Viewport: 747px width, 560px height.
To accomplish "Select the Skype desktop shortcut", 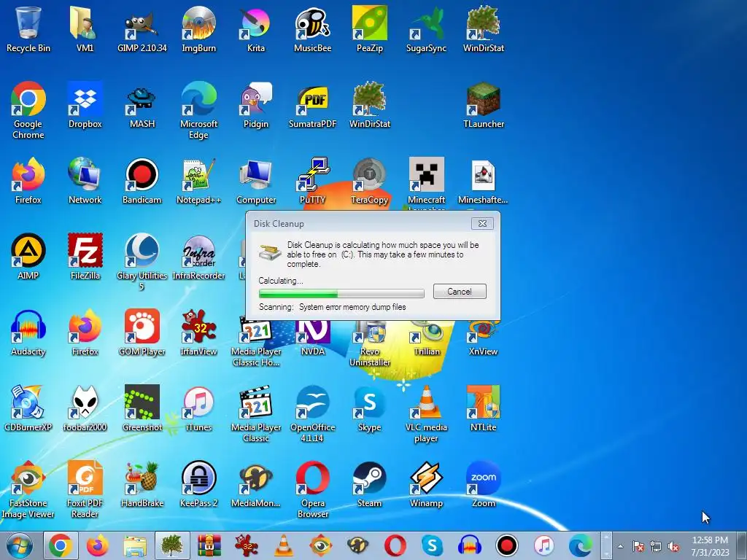I will 370,408.
